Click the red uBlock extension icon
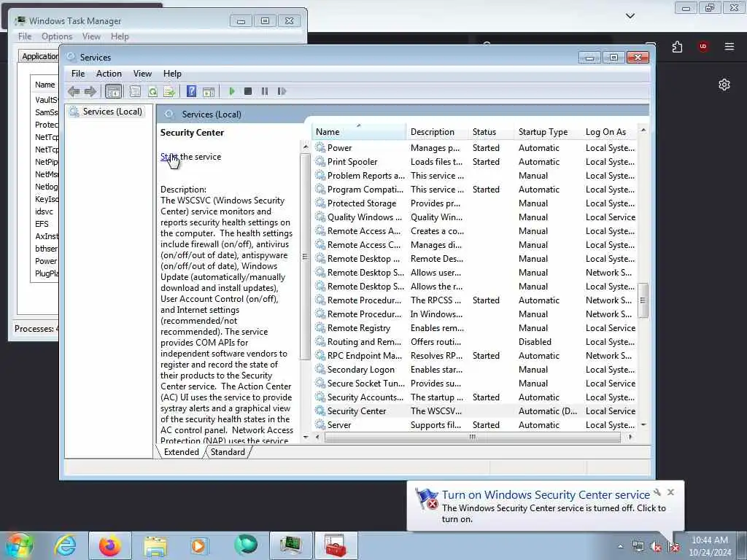Screen dimensions: 747x560 tap(703, 47)
